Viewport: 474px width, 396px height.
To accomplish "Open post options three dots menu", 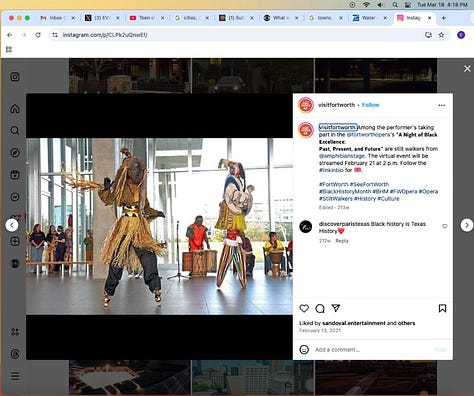I will 442,105.
